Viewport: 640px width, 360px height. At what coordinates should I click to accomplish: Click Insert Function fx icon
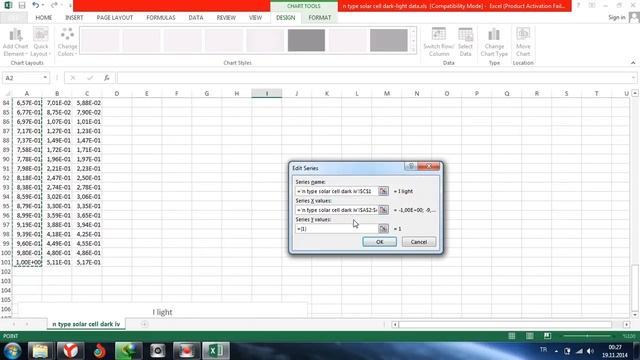tap(107, 78)
